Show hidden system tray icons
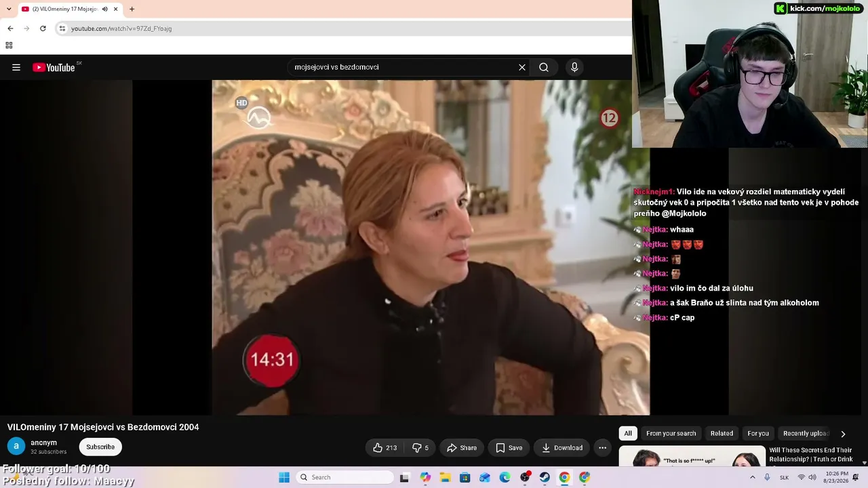Viewport: 868px width, 488px height. pyautogui.click(x=752, y=477)
